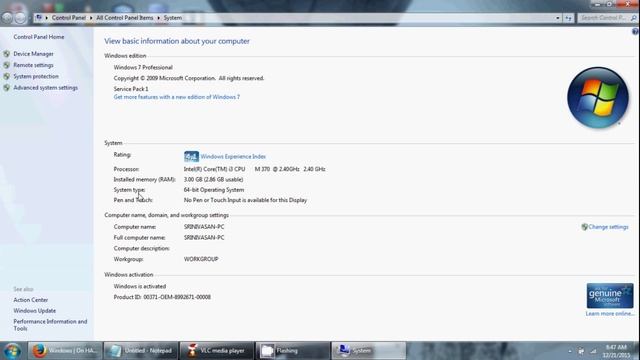Click the 64-bit Operating System value

[213, 190]
